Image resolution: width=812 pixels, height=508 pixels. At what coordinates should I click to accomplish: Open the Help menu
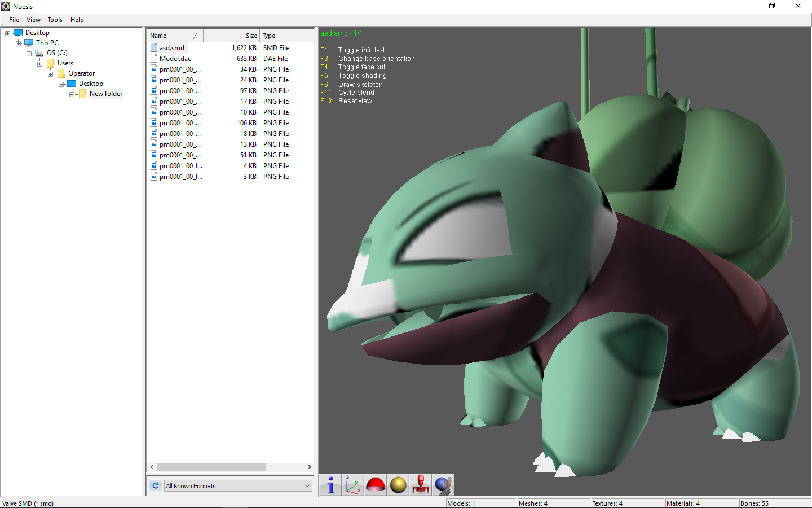pyautogui.click(x=77, y=20)
